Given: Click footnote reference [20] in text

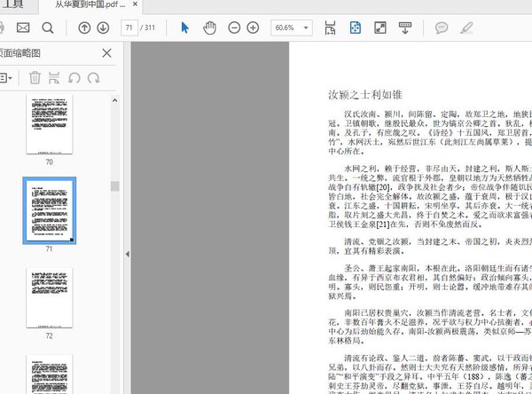Looking at the screenshot, I should point(383,187).
